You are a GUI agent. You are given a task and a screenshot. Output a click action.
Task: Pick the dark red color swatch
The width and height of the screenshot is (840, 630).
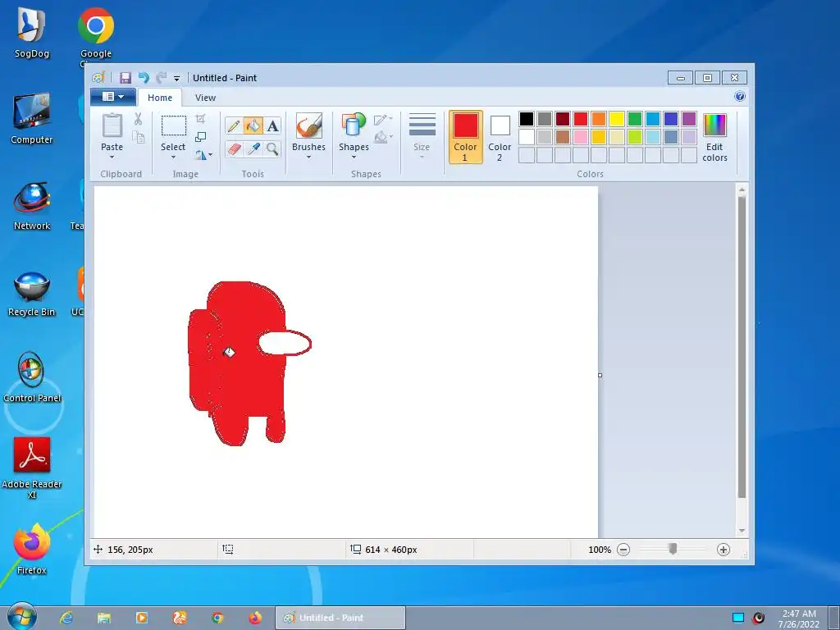point(563,118)
